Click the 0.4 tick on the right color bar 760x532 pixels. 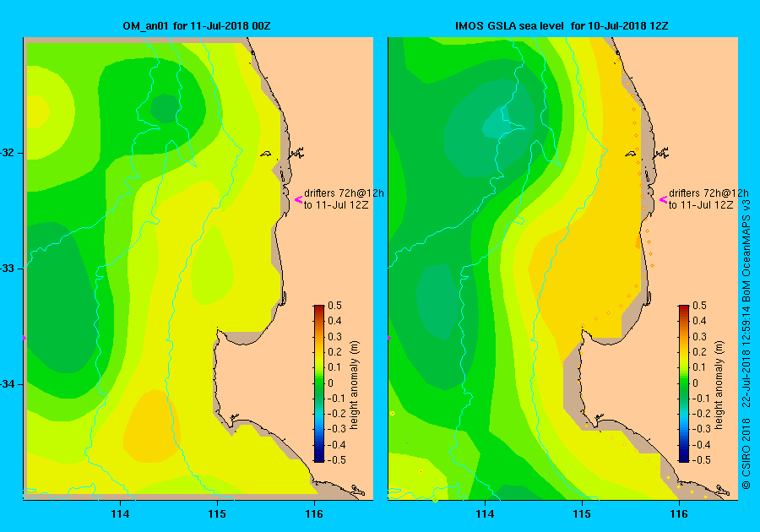tap(699, 321)
